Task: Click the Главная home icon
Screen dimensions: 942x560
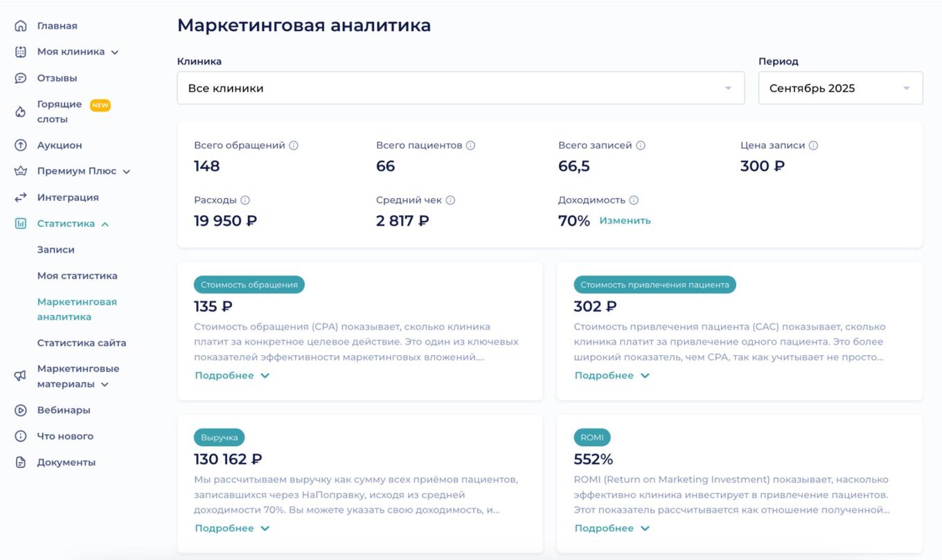Action: [x=19, y=26]
